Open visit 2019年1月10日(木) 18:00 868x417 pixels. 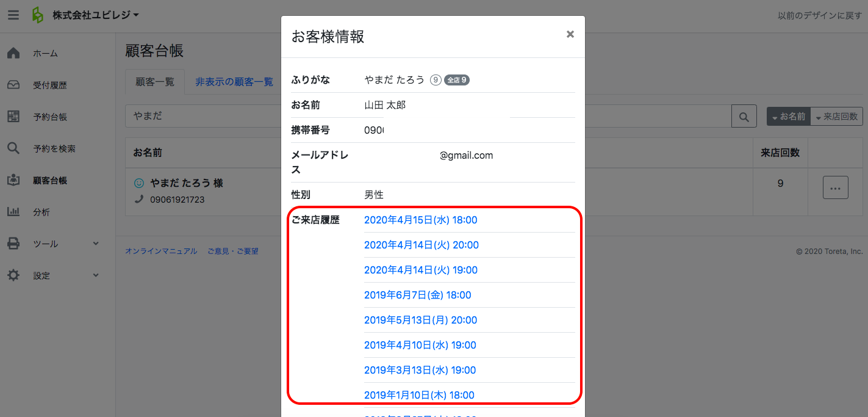click(x=420, y=395)
